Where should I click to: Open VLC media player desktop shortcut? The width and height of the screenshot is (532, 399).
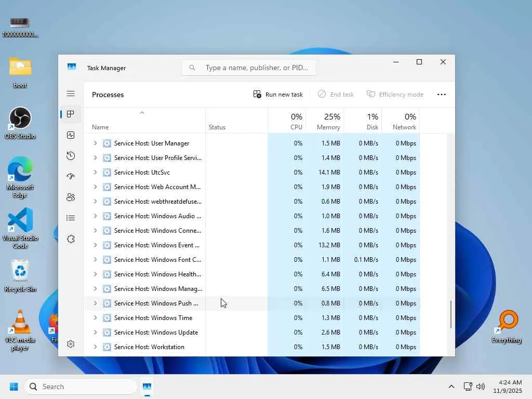(x=20, y=330)
